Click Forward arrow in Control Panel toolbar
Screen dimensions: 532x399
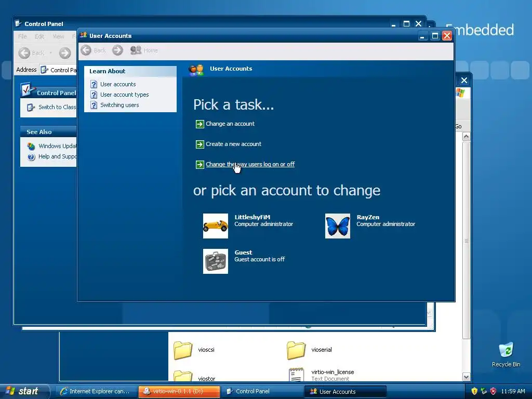pyautogui.click(x=65, y=53)
